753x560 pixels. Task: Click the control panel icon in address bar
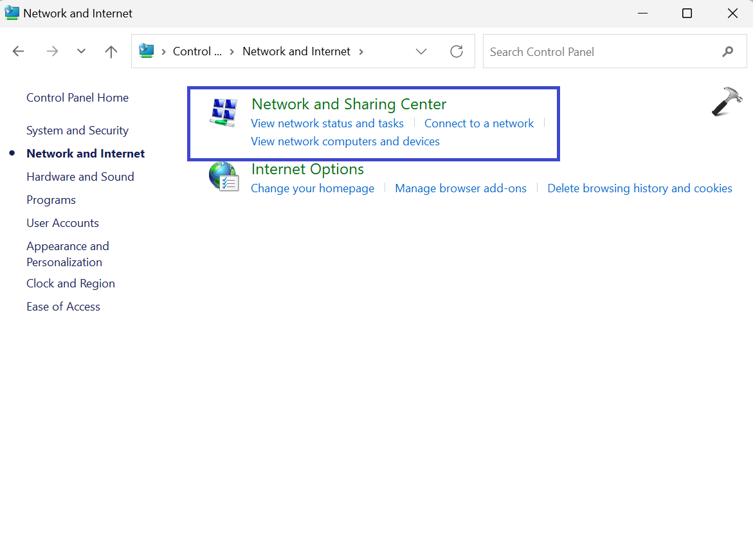(147, 51)
